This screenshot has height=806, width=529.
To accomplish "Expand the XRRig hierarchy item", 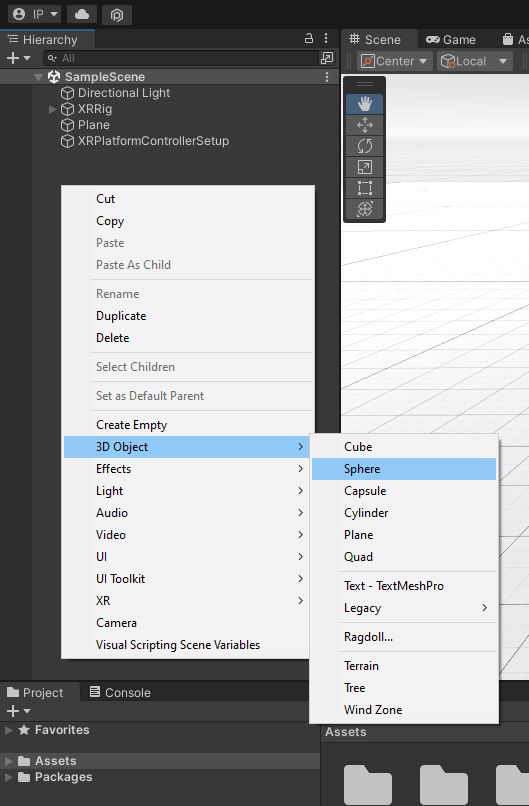I will (52, 109).
